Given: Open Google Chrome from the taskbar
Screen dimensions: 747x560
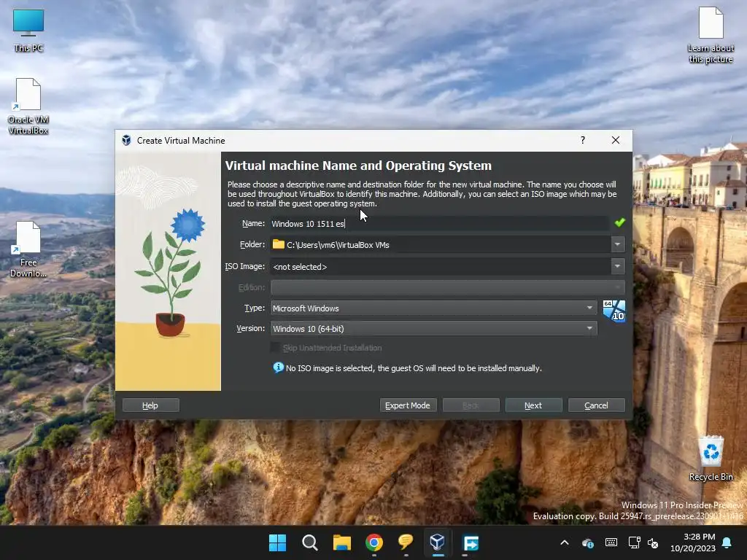Looking at the screenshot, I should coord(374,542).
